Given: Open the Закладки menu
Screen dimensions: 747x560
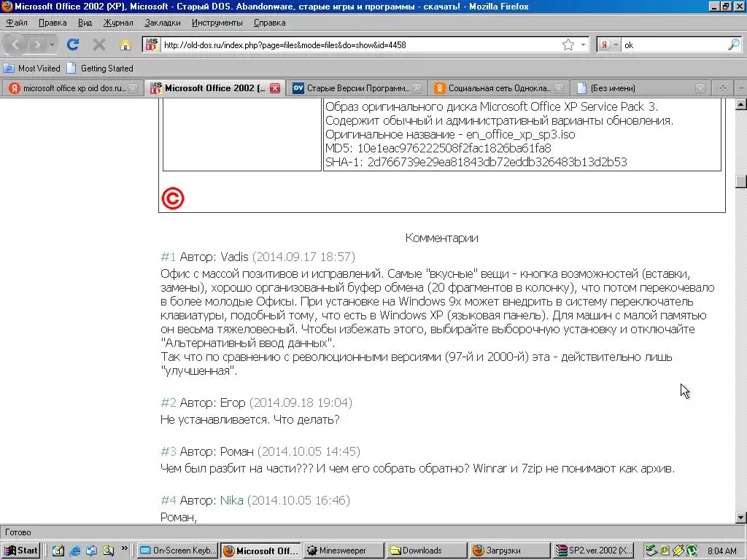Looking at the screenshot, I should point(163,23).
